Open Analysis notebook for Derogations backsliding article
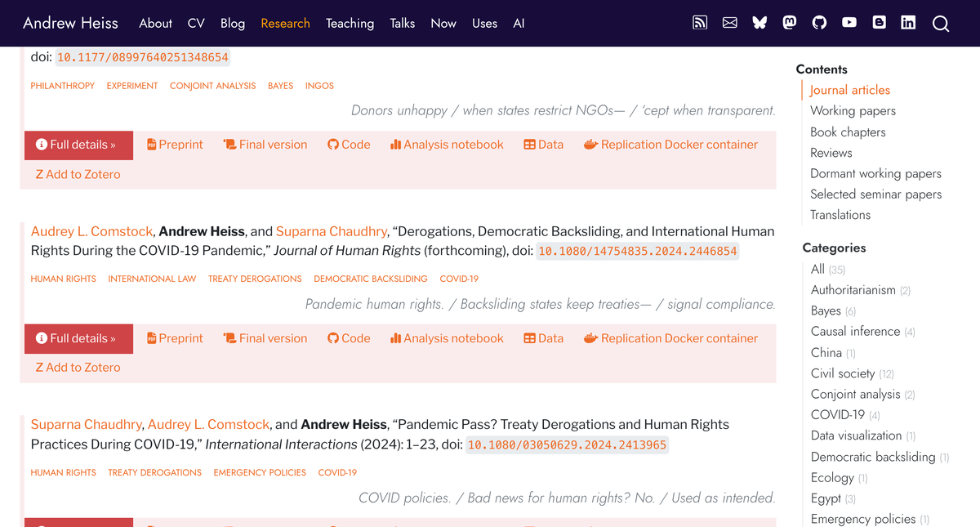980x527 pixels. tap(447, 338)
